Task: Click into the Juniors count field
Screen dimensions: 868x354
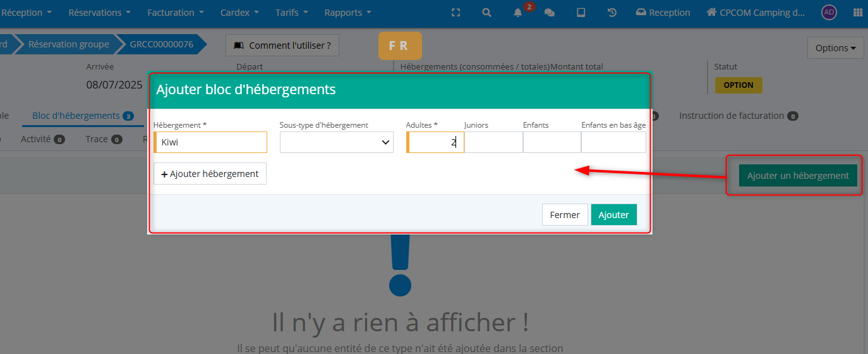Action: 493,142
